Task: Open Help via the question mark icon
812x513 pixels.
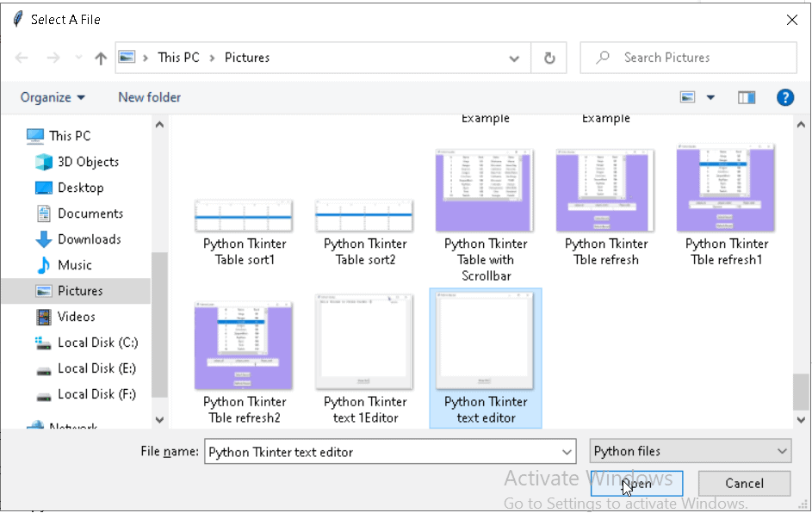Action: 785,97
